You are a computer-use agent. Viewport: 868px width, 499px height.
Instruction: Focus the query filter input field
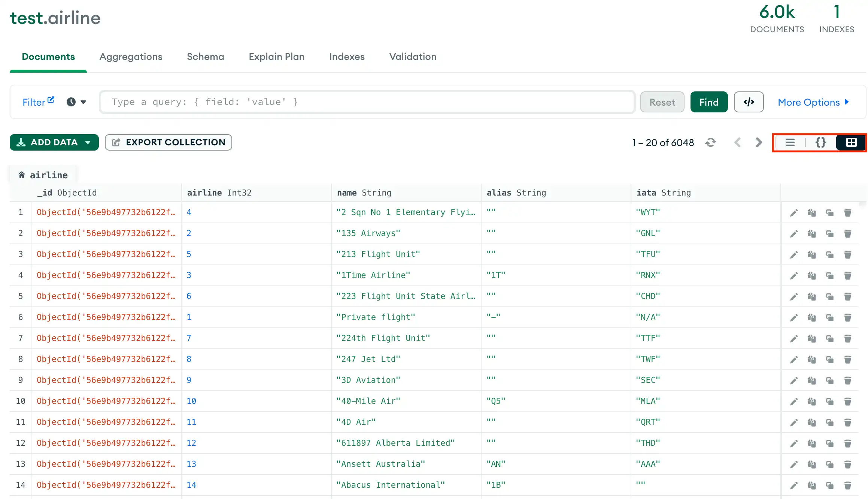coord(367,102)
